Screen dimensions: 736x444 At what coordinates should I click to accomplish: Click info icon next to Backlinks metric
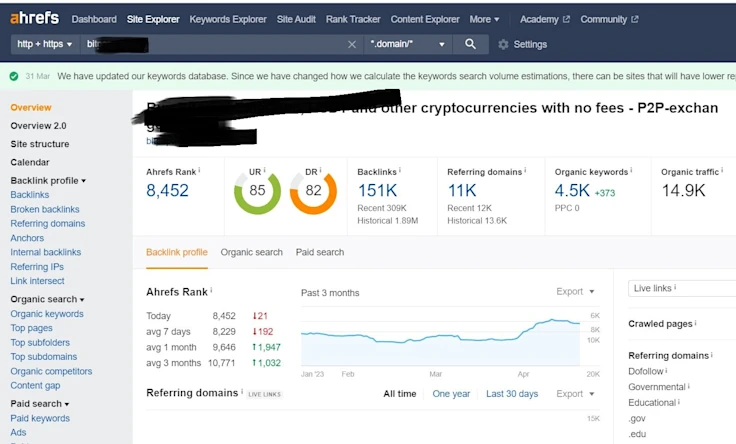399,170
